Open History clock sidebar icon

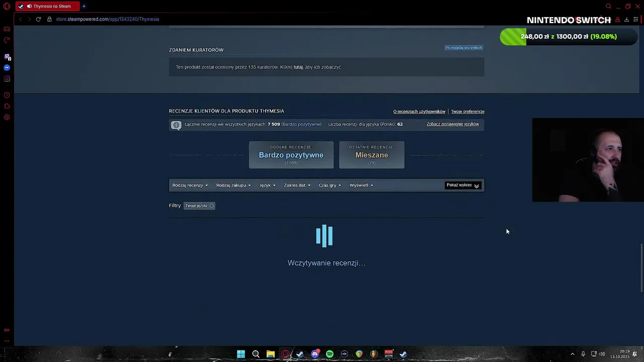[x=7, y=95]
